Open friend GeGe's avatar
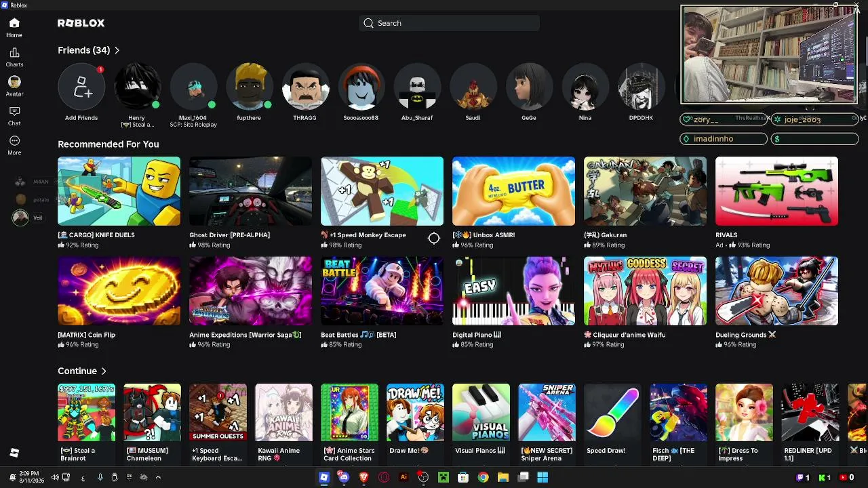 pos(529,87)
